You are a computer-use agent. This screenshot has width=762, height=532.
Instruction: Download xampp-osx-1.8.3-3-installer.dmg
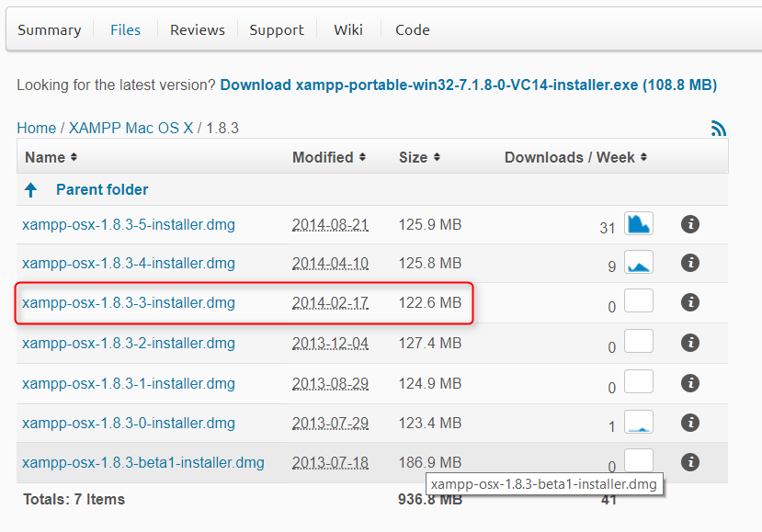point(129,302)
